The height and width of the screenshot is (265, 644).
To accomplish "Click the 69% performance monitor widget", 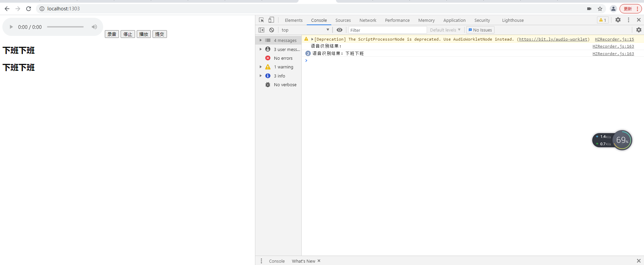I will [x=622, y=140].
